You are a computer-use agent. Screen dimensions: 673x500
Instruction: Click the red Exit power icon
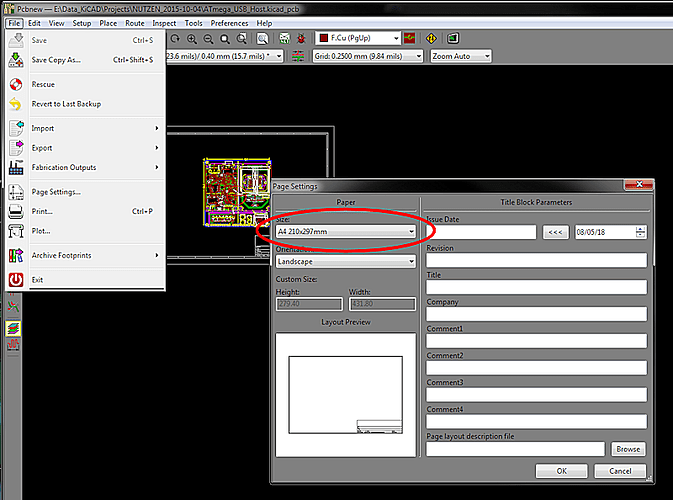pyautogui.click(x=16, y=280)
